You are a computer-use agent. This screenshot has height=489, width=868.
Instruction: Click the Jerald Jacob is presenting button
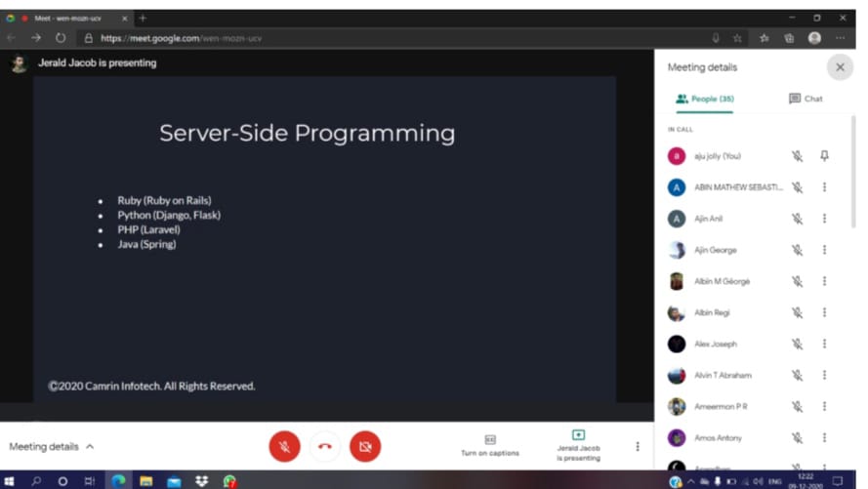point(578,446)
